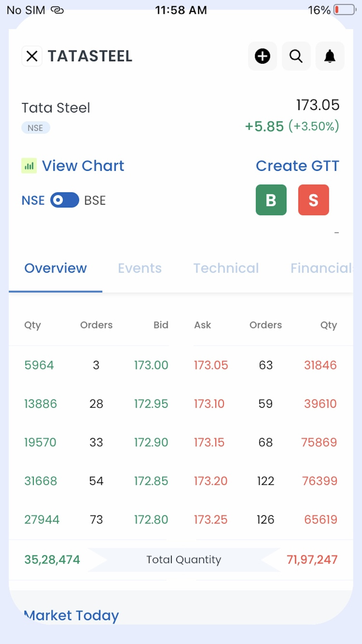Select the NSE exchange label
The image size is (362, 644).
33,200
